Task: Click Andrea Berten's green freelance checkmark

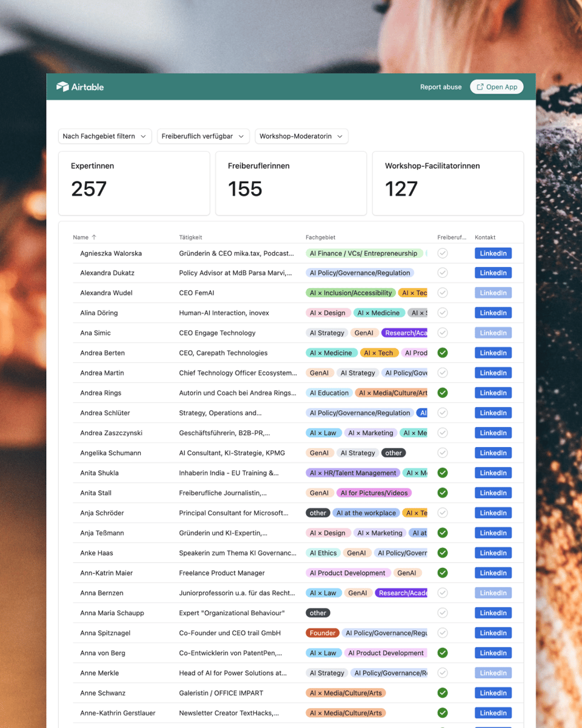Action: pyautogui.click(x=443, y=352)
